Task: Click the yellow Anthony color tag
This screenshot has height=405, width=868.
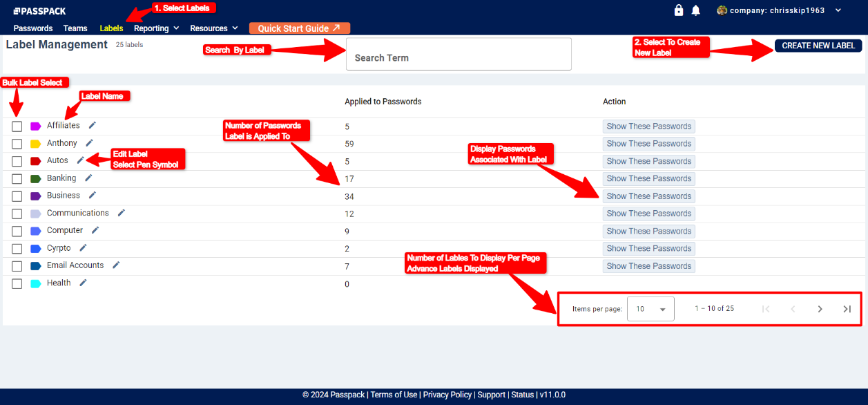Action: [x=36, y=144]
